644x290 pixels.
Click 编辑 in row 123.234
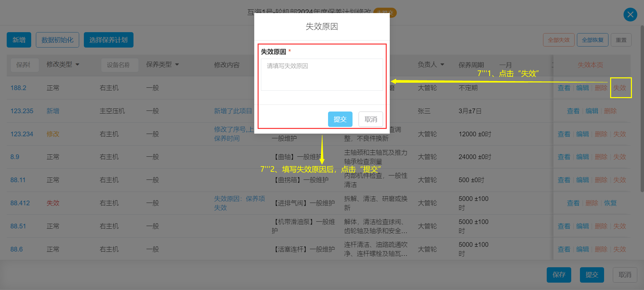click(x=583, y=134)
